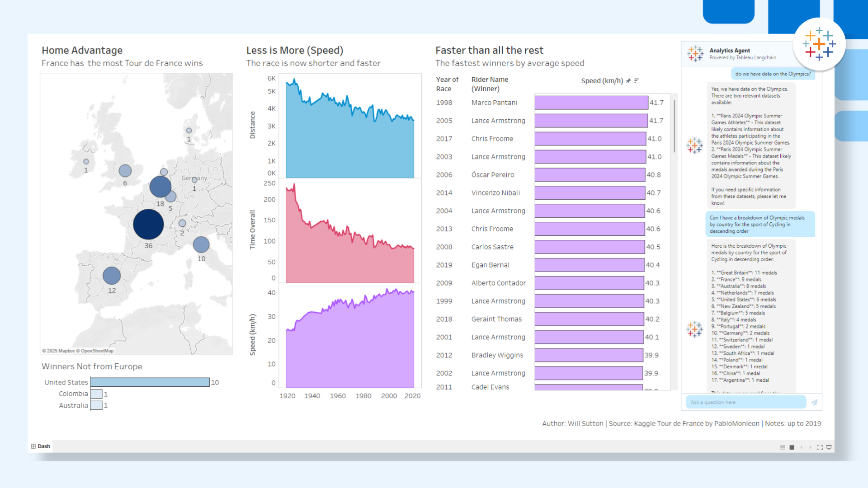Image resolution: width=868 pixels, height=488 pixels.
Task: Click the Rider Name (Winner) column header
Action: [490, 84]
